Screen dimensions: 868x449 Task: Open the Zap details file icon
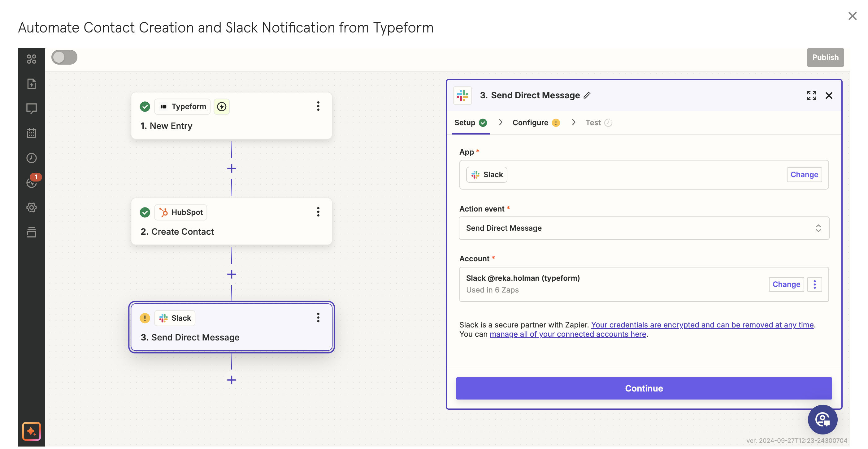(x=31, y=83)
